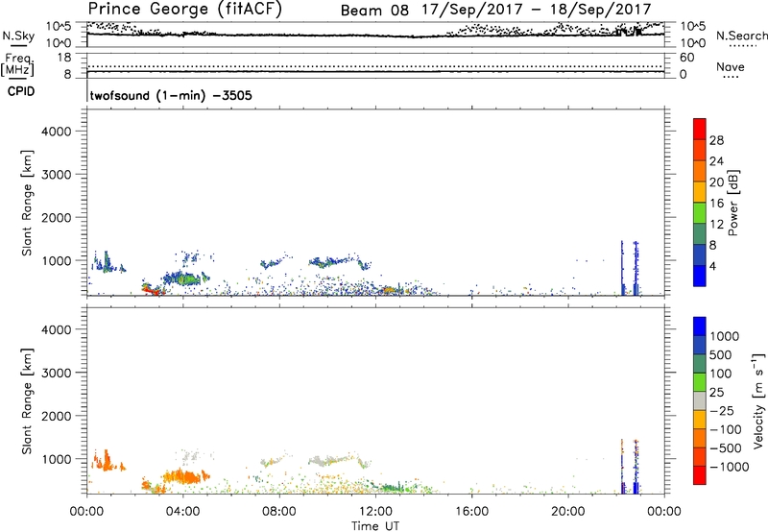Viewport: 768px width, 532px height.
Task: Click the "17/Sep/2017 - 18/Sep/2017" date range
Action: tap(537, 10)
